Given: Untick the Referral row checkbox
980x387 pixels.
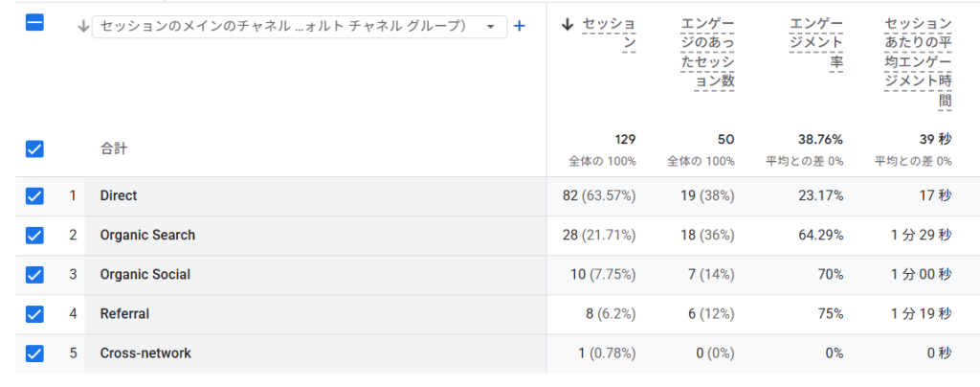Looking at the screenshot, I should click(34, 314).
